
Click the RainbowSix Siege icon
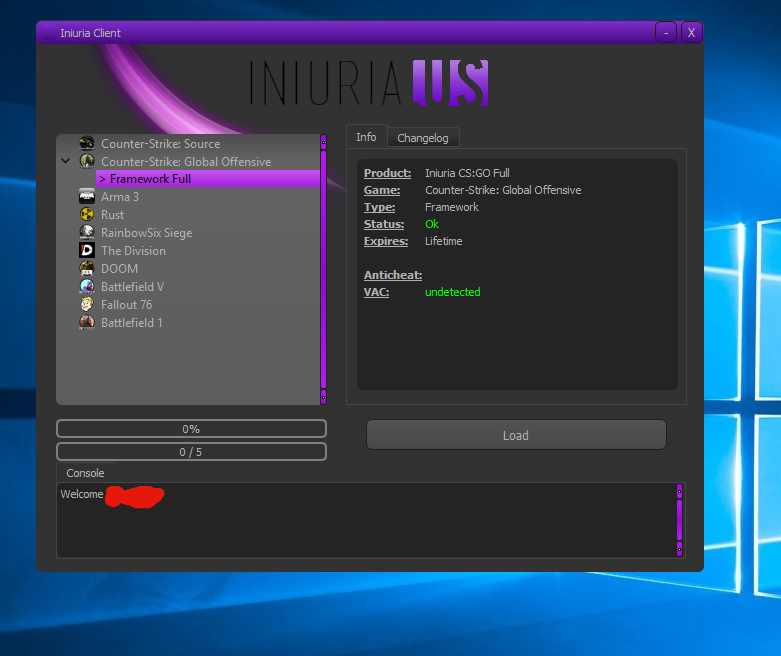coord(87,233)
